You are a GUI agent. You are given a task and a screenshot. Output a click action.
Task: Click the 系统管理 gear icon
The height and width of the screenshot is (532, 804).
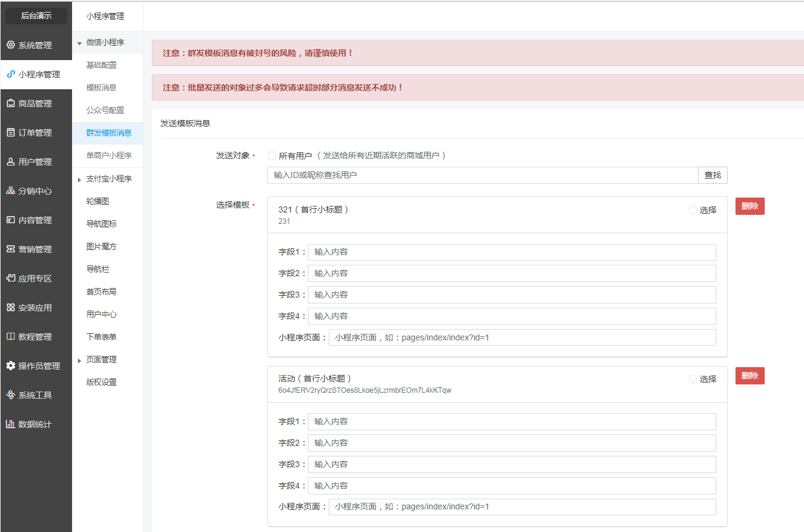(x=11, y=45)
